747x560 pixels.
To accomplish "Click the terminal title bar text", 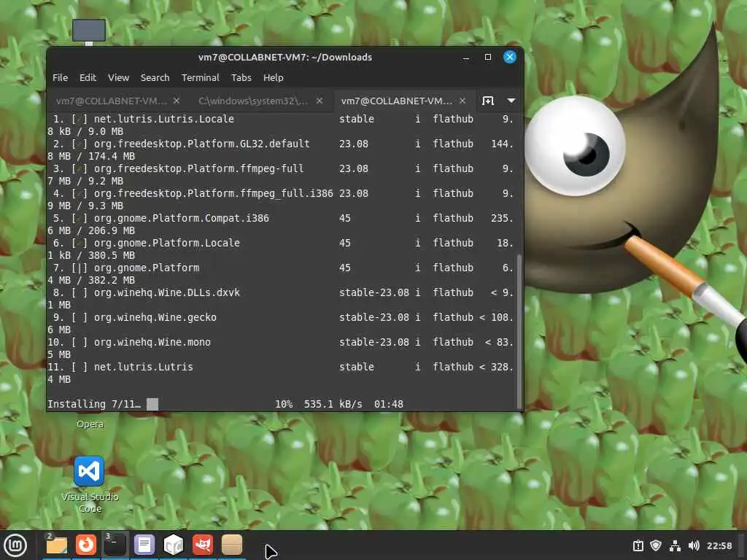I will point(285,57).
